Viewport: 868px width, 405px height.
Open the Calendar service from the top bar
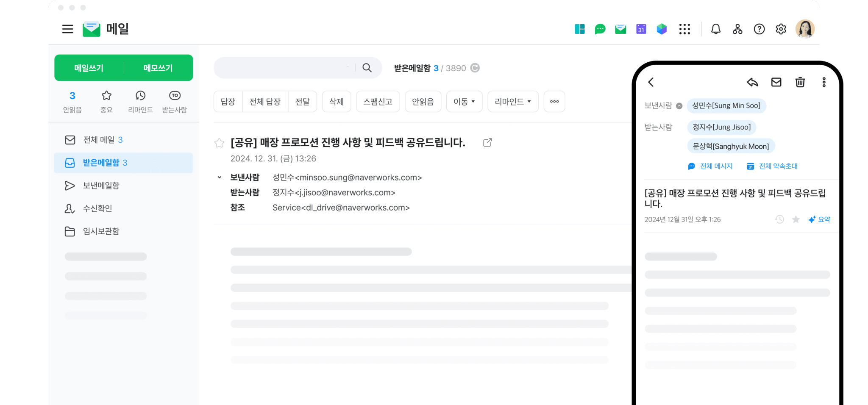pos(641,29)
